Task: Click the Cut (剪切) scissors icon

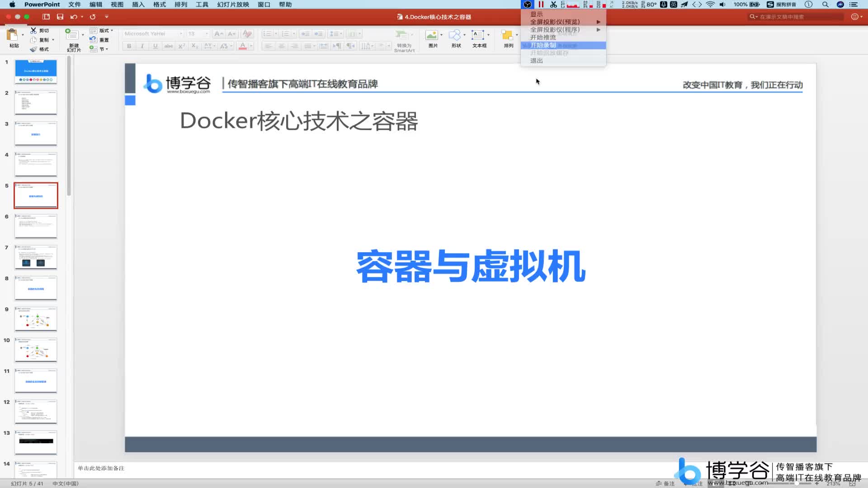Action: (x=33, y=30)
